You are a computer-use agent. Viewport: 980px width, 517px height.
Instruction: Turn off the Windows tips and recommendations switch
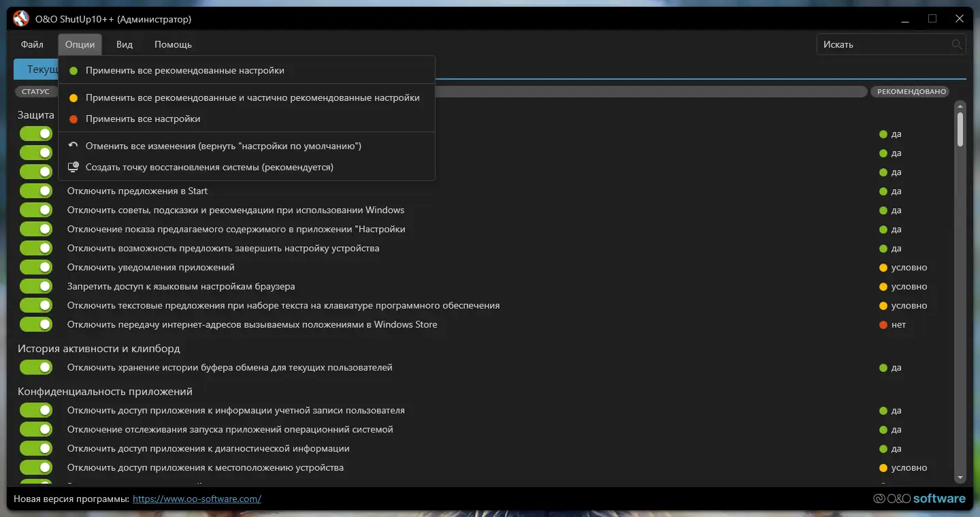[36, 210]
